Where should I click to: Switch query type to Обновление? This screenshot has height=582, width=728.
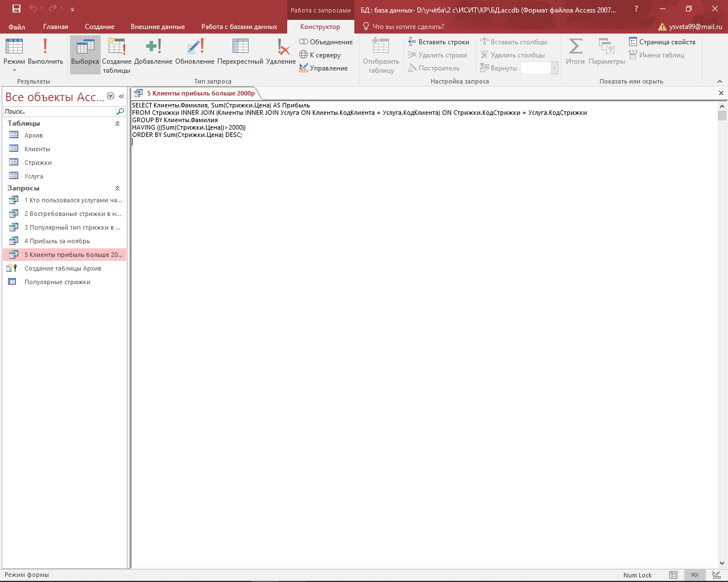pyautogui.click(x=195, y=52)
